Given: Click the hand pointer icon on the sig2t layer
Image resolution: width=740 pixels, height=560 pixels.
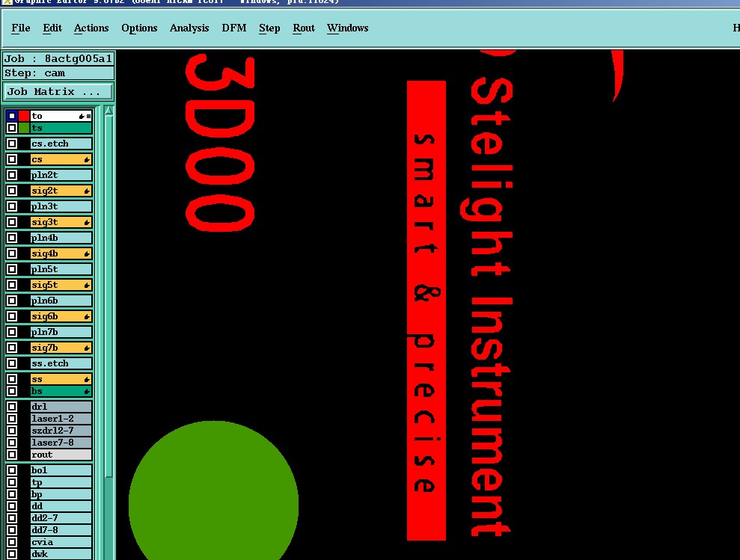Looking at the screenshot, I should pyautogui.click(x=87, y=191).
